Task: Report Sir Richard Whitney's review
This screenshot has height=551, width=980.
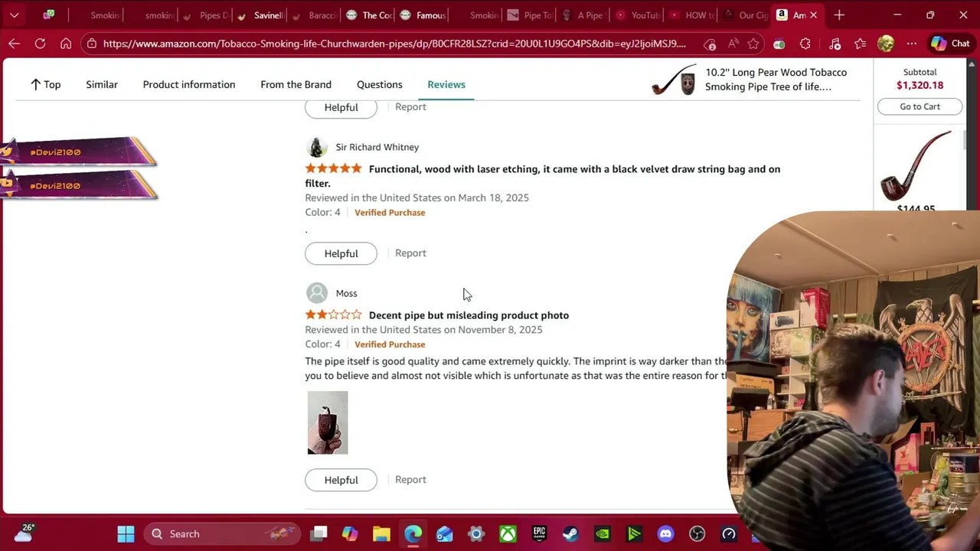Action: tap(410, 253)
